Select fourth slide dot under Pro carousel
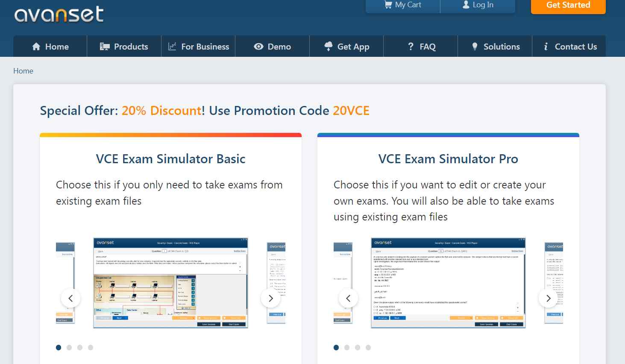This screenshot has height=364, width=625. click(x=368, y=347)
